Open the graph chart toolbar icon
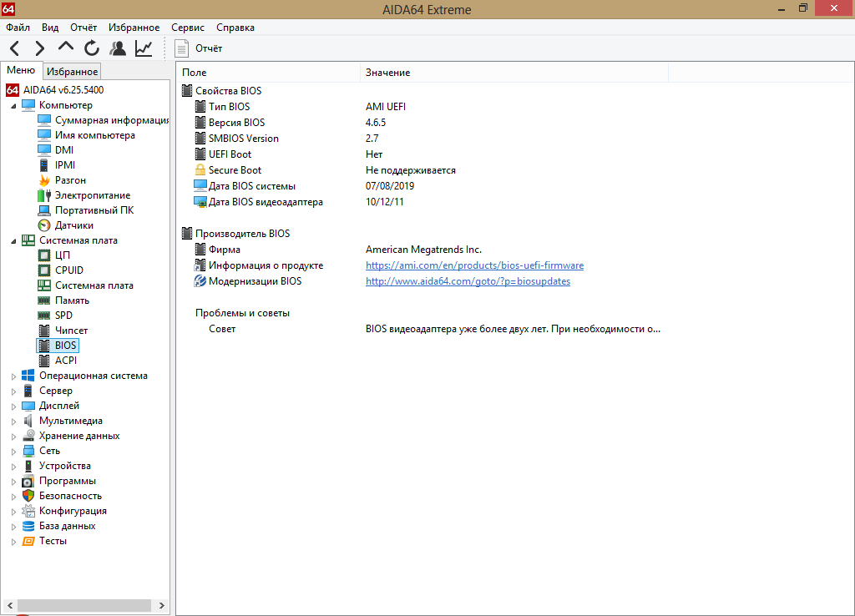Screen dimensions: 855x616 (x=144, y=48)
